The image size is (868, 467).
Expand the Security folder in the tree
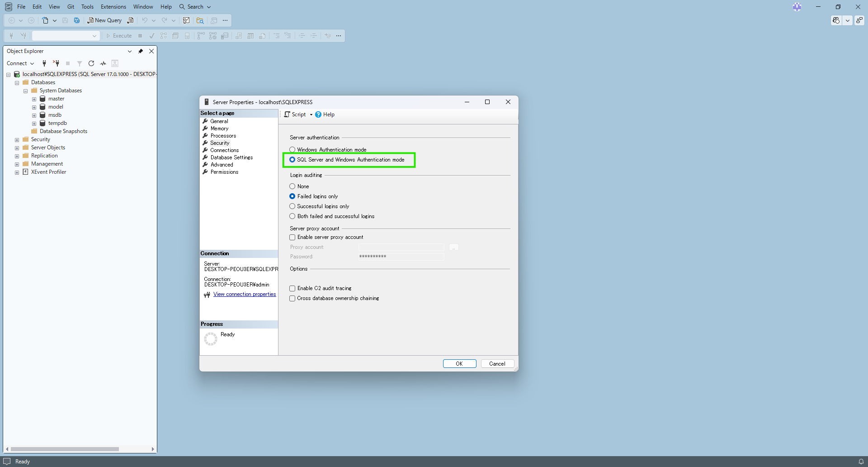pyautogui.click(x=17, y=140)
